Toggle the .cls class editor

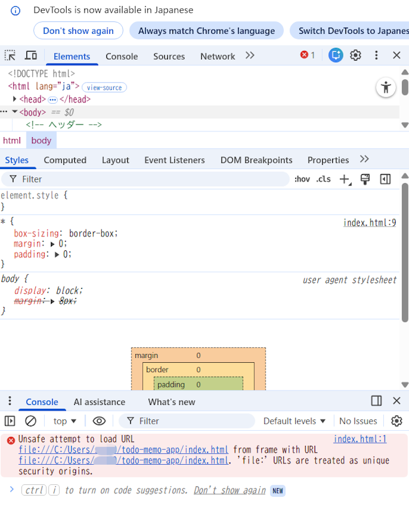coord(323,179)
